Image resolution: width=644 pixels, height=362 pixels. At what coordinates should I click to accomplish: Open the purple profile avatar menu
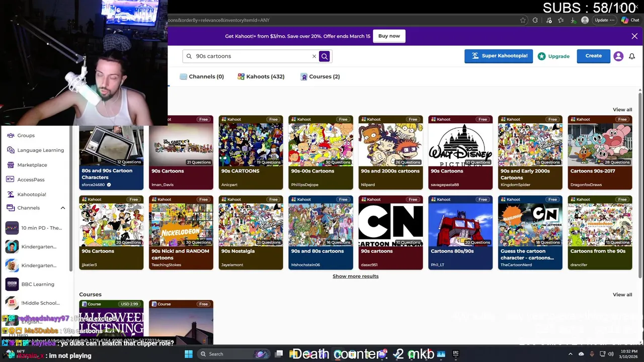(618, 56)
